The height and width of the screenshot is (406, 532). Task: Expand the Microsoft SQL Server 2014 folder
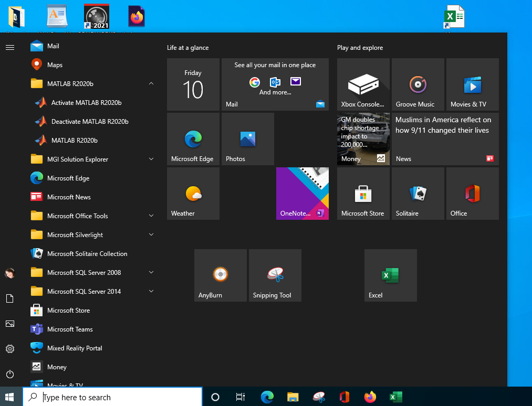(x=91, y=292)
